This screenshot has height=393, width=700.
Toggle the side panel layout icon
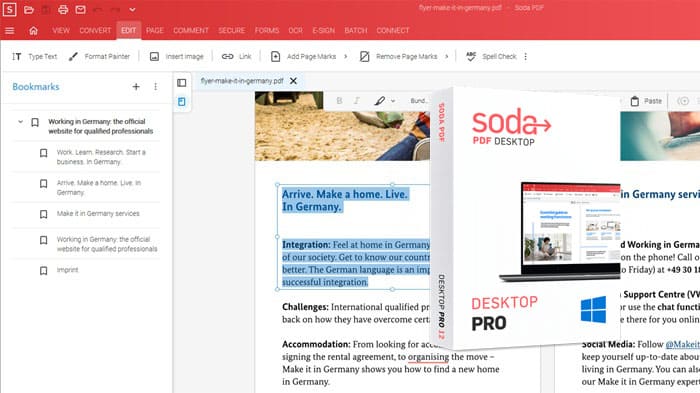(182, 83)
